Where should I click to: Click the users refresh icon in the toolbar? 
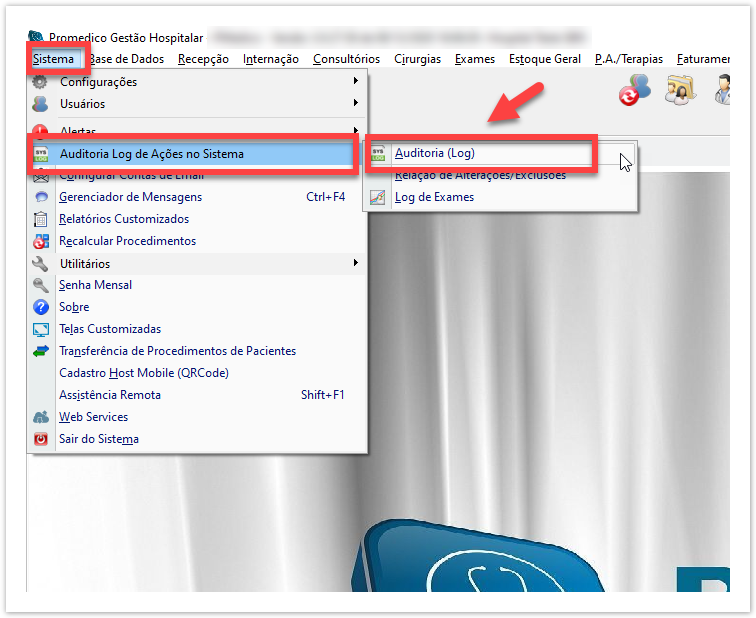(634, 91)
